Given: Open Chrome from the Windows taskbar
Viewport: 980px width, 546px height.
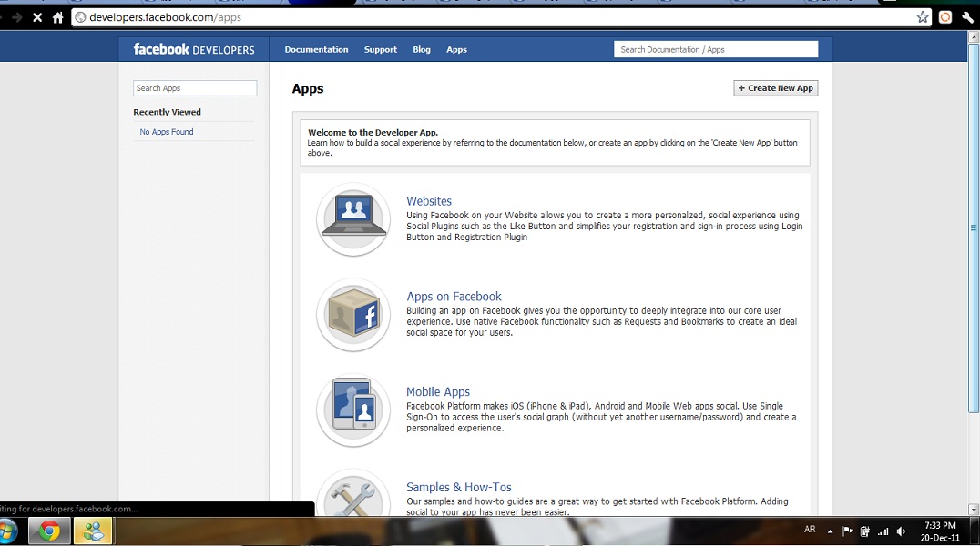Looking at the screenshot, I should (x=49, y=531).
